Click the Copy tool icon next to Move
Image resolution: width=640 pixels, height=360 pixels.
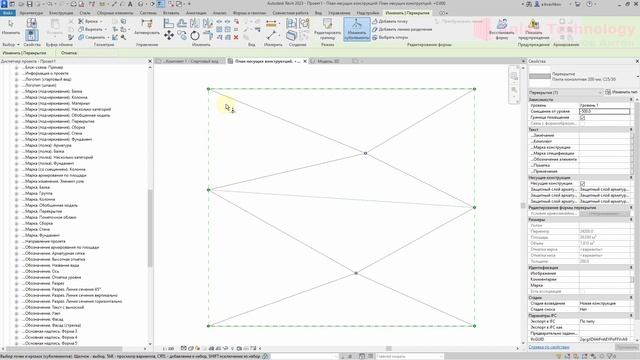coord(182,36)
